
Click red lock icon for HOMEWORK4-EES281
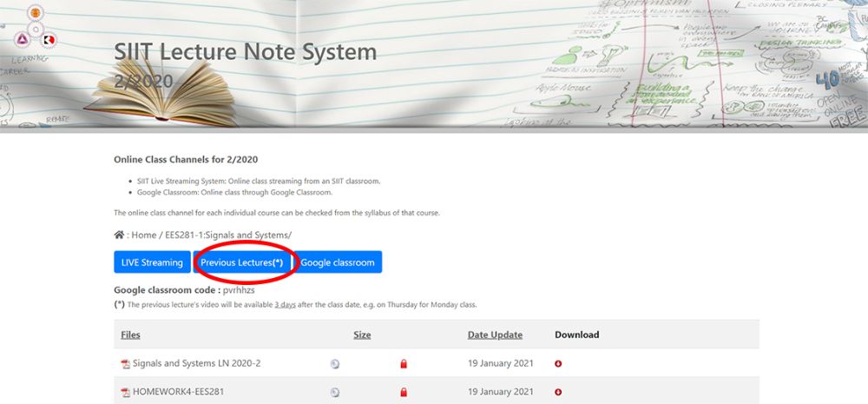tap(404, 393)
